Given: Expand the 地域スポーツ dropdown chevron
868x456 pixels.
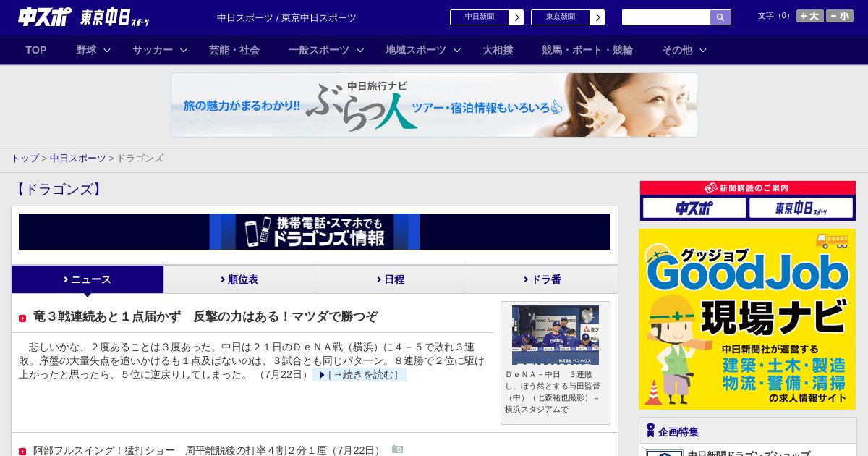Looking at the screenshot, I should (x=457, y=50).
